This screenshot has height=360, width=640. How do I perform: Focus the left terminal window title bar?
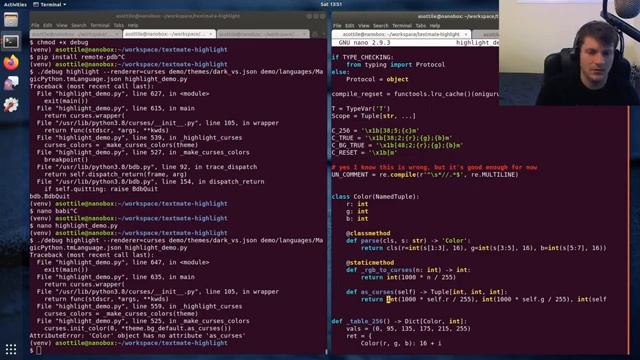click(x=178, y=16)
